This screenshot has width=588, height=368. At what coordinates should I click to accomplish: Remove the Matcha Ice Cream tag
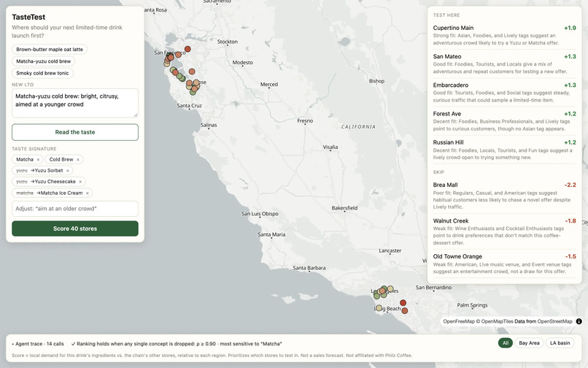click(x=88, y=193)
